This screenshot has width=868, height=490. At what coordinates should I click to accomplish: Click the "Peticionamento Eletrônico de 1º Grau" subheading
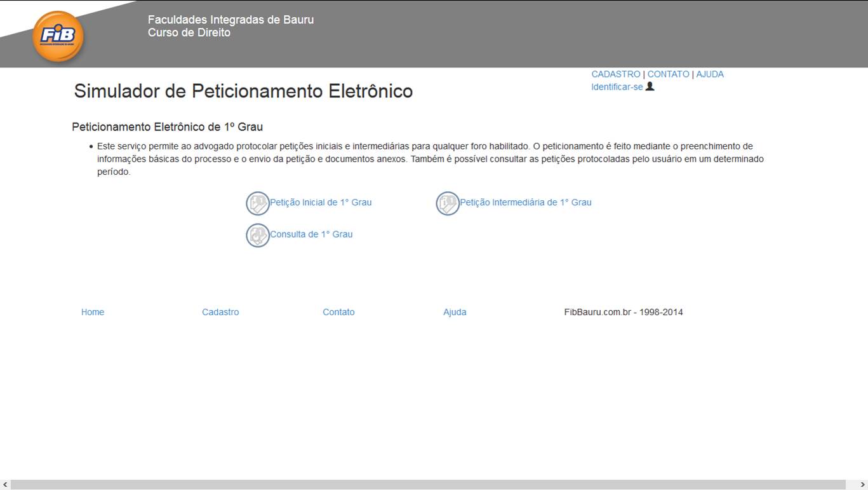click(x=167, y=126)
